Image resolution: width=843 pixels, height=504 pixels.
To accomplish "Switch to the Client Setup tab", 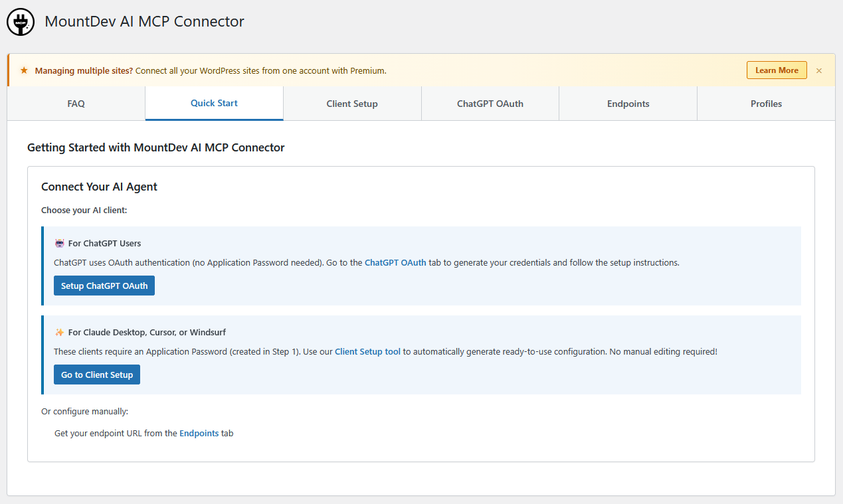I will 352,104.
